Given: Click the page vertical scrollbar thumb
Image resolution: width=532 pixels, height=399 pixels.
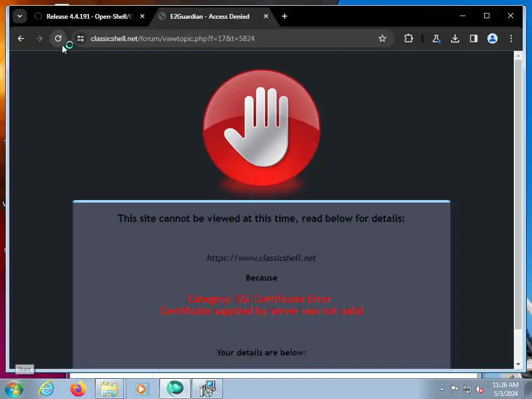Looking at the screenshot, I should coord(518,195).
